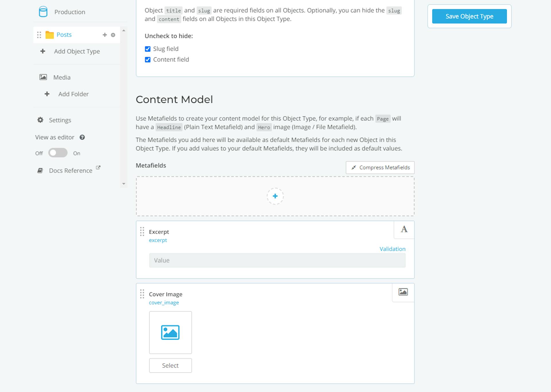
Task: Click the image metafield icon on Cover Image
Action: (x=403, y=292)
